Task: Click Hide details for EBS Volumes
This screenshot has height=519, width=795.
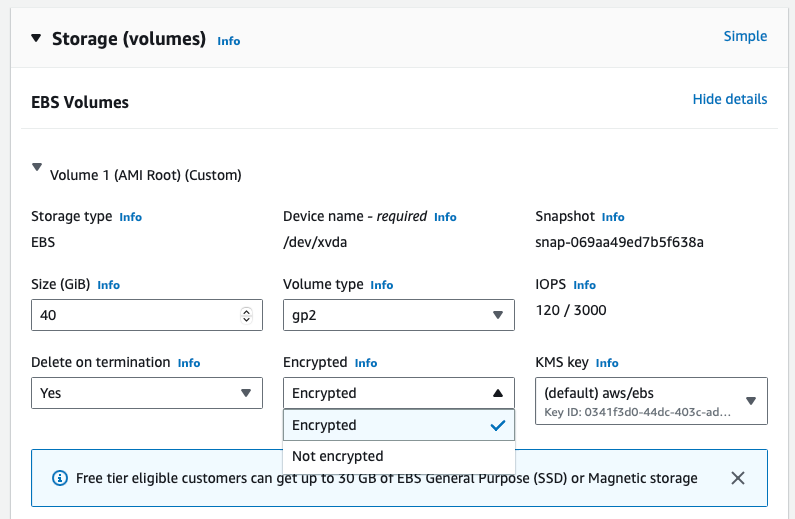Action: tap(730, 99)
